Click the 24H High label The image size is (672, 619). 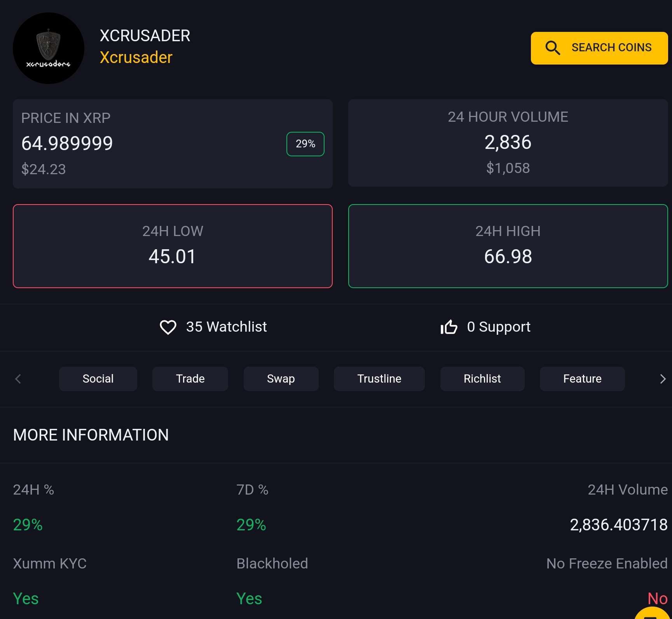point(508,231)
